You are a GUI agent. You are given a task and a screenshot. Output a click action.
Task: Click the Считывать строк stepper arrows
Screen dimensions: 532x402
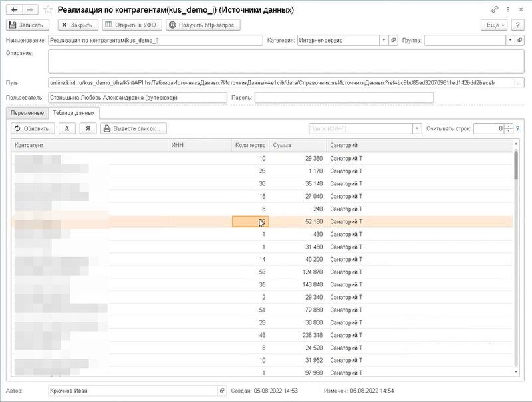[x=509, y=128]
